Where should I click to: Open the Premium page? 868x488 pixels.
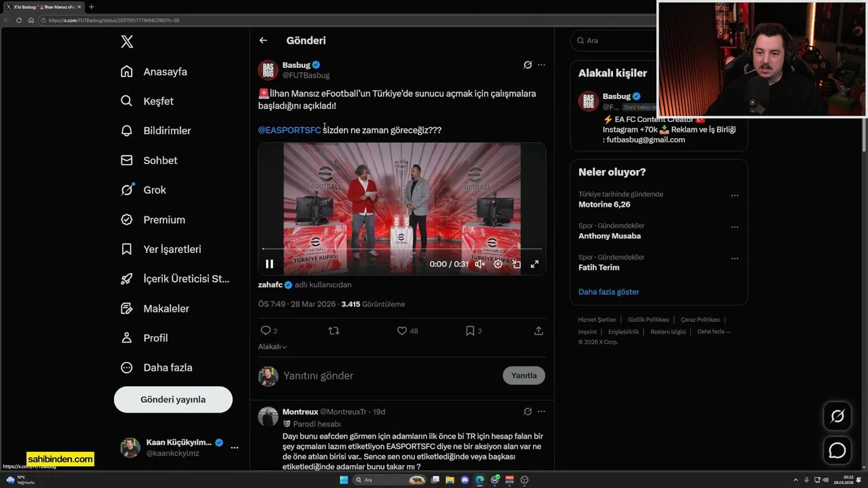tap(153, 220)
